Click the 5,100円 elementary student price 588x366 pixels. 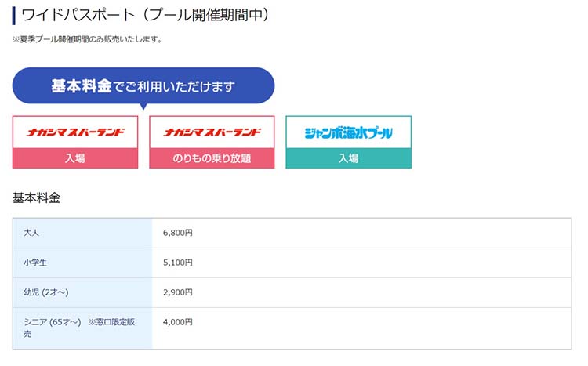tap(178, 263)
